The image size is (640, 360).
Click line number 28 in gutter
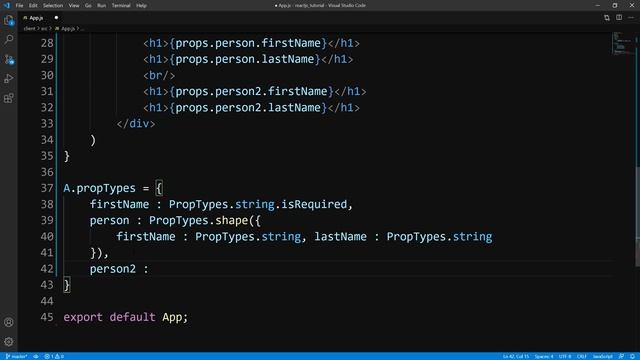[47, 43]
